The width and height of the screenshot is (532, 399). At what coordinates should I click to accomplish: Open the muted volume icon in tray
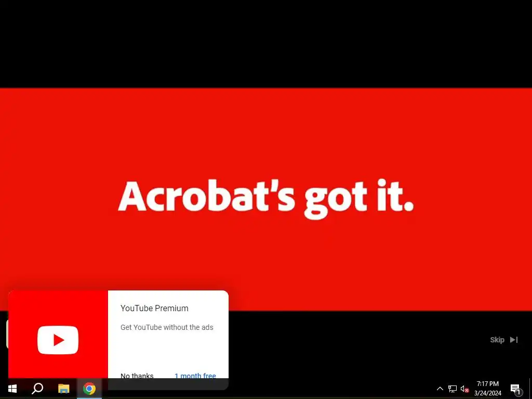[x=464, y=389]
